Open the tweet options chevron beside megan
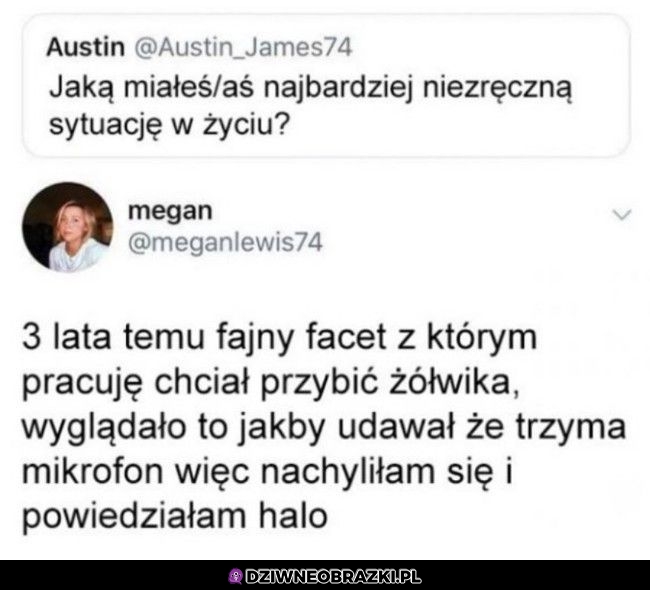 coord(621,215)
